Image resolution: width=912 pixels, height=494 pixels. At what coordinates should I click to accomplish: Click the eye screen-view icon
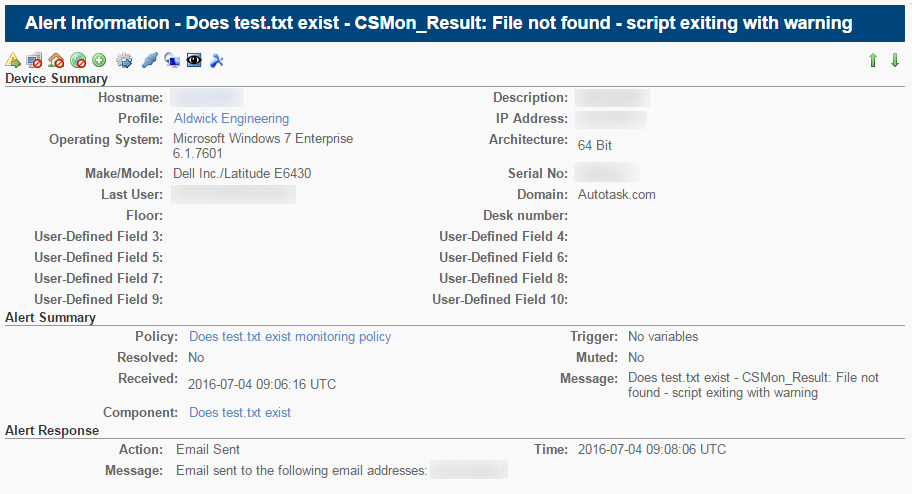194,60
